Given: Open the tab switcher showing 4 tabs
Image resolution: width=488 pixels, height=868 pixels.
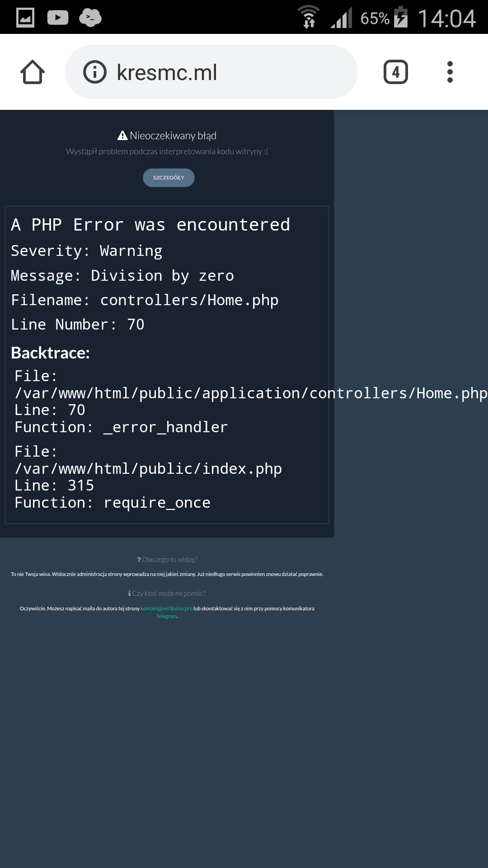Looking at the screenshot, I should (395, 72).
